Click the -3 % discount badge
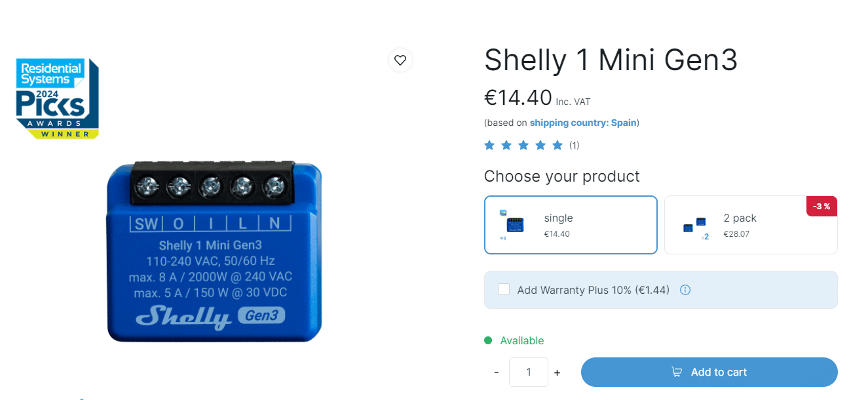Screen dimensions: 868x400 click(x=821, y=206)
